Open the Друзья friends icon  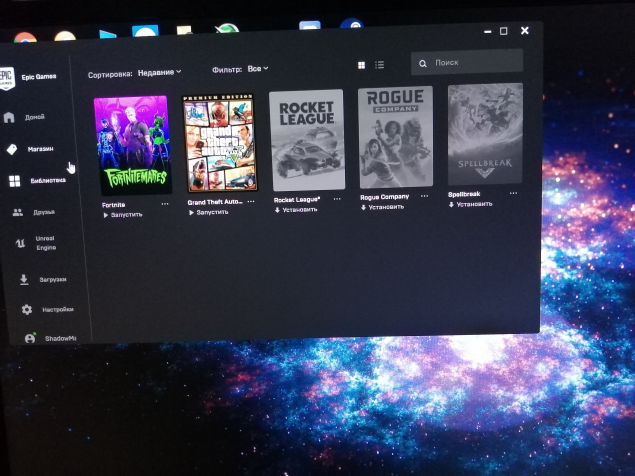18,212
